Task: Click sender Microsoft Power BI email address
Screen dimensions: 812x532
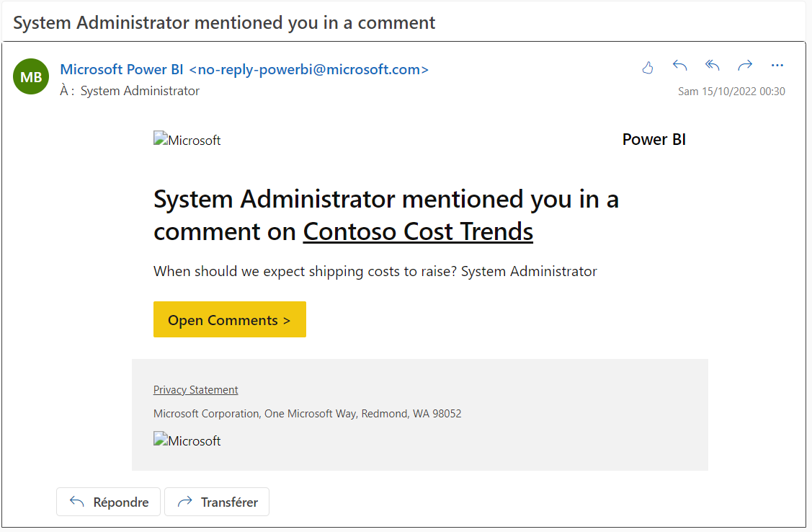Action: pos(244,69)
